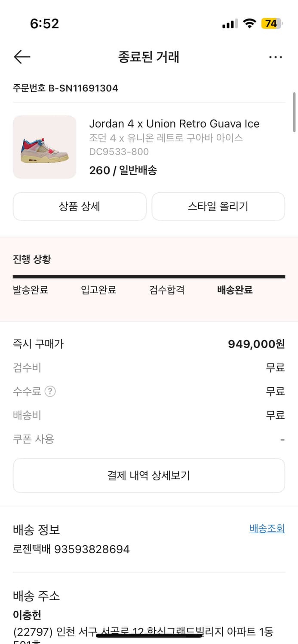Select the 배송완료 progress step
The height and width of the screenshot is (644, 298).
pyautogui.click(x=234, y=290)
